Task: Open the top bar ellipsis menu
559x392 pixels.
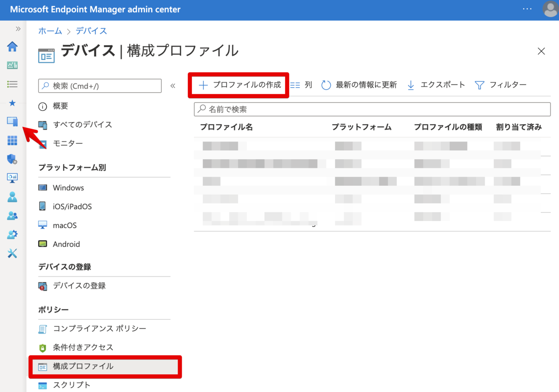Action: (527, 9)
